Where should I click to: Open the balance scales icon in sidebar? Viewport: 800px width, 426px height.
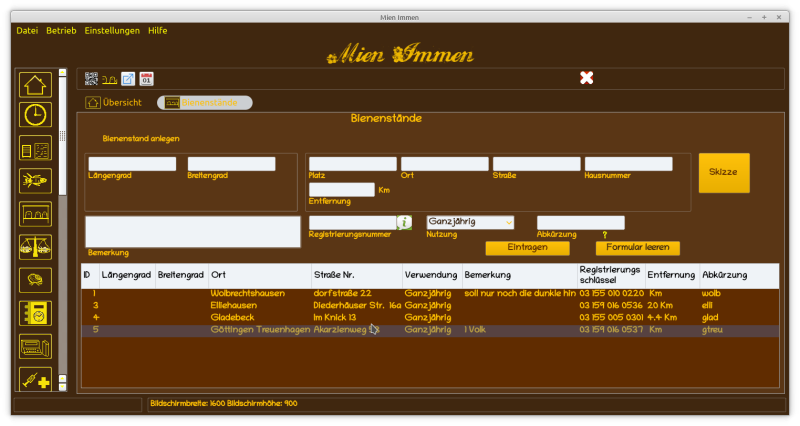35,247
